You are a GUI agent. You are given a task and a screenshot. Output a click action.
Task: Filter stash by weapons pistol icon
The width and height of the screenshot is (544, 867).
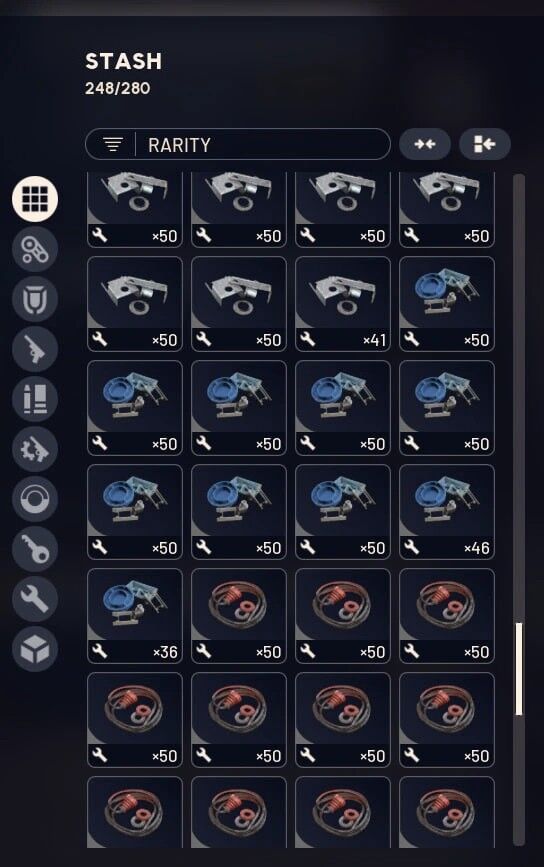[x=35, y=349]
